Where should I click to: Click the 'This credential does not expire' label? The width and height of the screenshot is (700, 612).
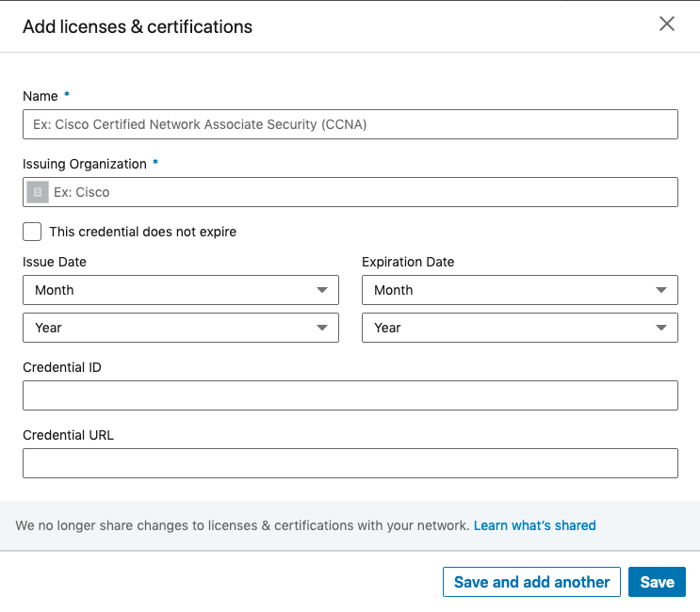tap(142, 232)
